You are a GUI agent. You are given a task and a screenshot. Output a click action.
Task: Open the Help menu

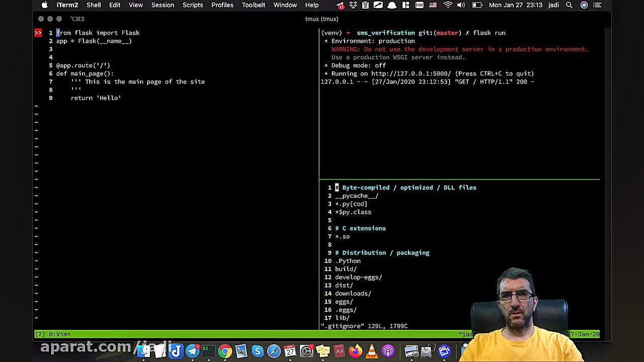(312, 5)
